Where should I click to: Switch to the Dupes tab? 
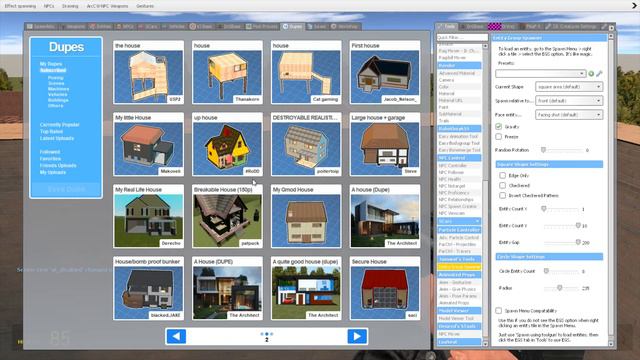[x=293, y=27]
